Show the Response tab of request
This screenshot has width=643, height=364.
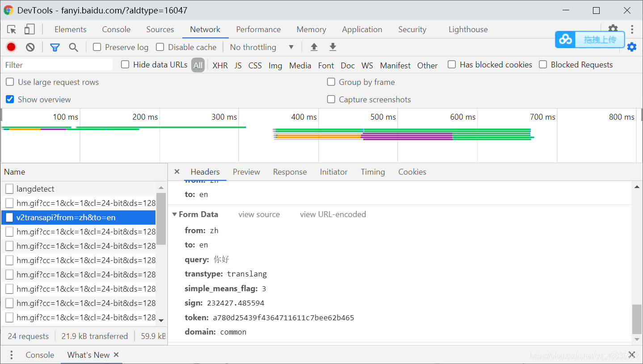point(290,172)
